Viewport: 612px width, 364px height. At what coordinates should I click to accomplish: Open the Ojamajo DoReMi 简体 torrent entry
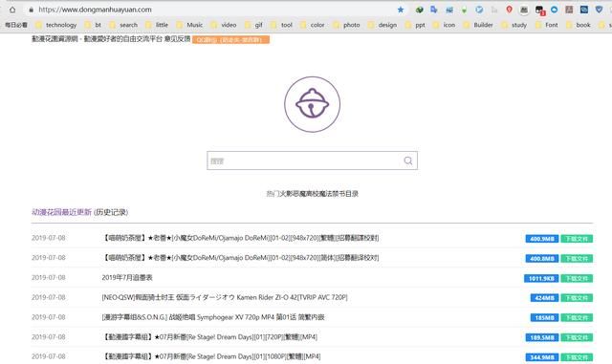(x=240, y=258)
